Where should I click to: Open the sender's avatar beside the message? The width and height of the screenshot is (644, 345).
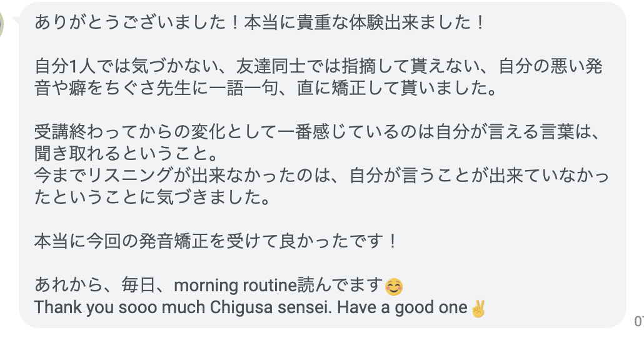click(x=2, y=23)
